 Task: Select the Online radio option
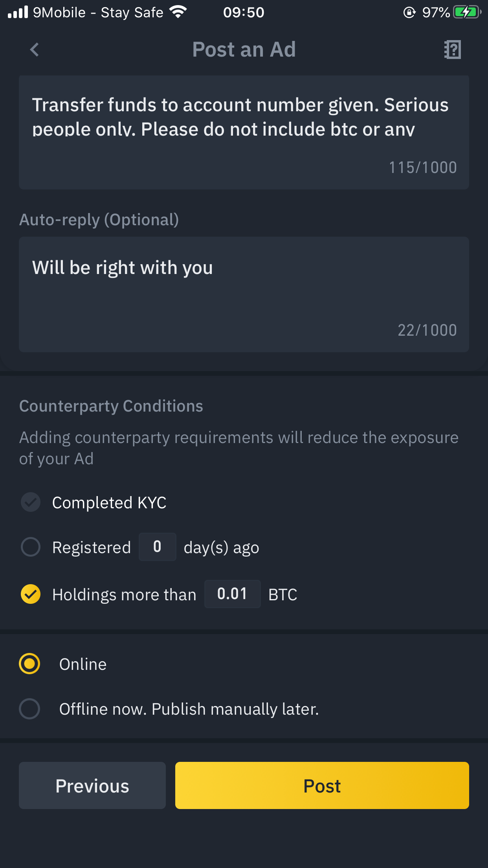pyautogui.click(x=29, y=664)
